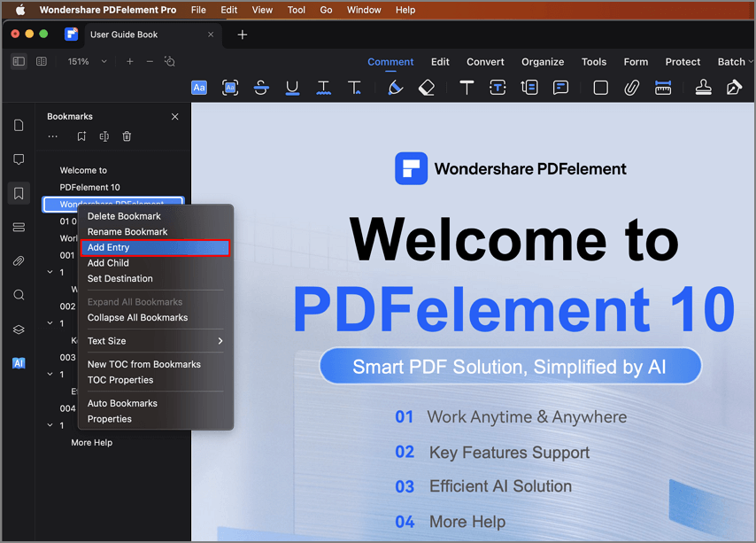Screen dimensions: 756x543
Task: Select the Sticky Note tool
Action: 560,88
